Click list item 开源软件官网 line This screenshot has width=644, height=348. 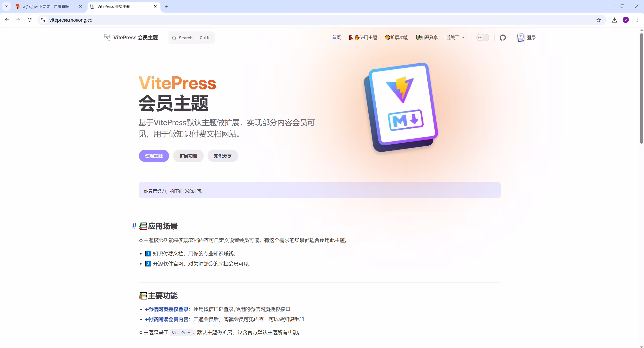(198, 264)
